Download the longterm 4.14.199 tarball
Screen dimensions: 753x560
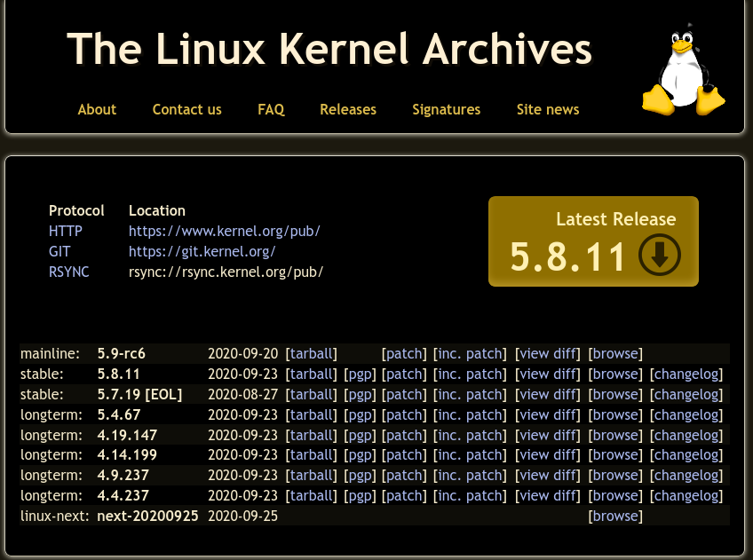click(x=311, y=455)
